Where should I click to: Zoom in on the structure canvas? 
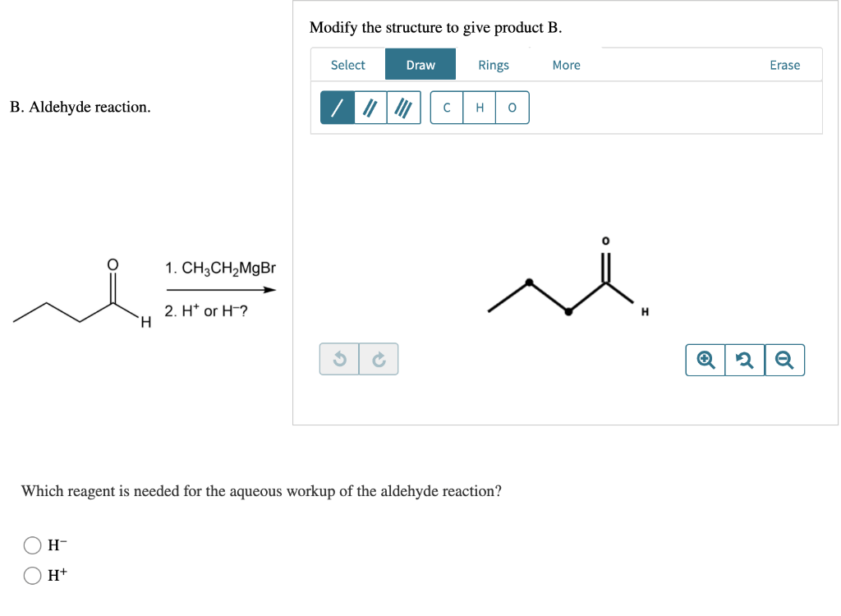[x=705, y=360]
